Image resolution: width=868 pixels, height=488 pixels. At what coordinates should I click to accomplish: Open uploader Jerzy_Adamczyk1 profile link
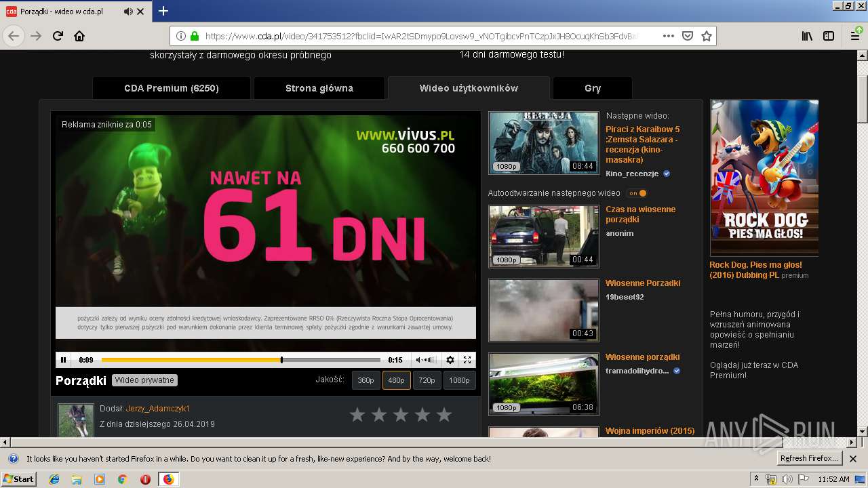click(x=158, y=409)
